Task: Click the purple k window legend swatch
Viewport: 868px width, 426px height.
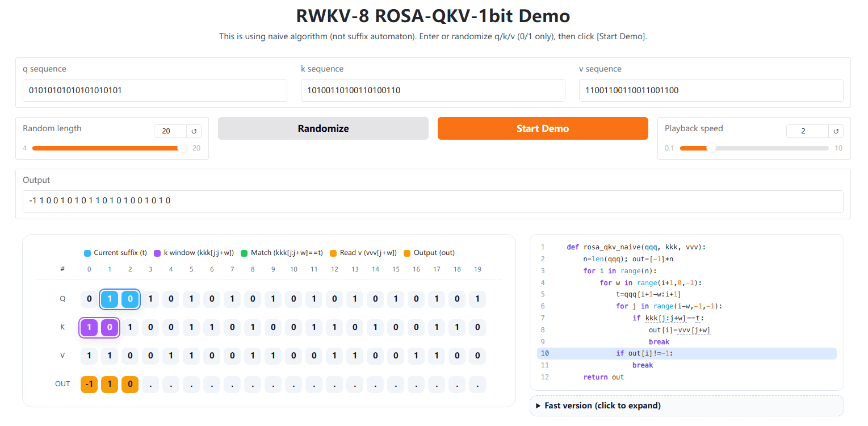Action: (x=157, y=253)
